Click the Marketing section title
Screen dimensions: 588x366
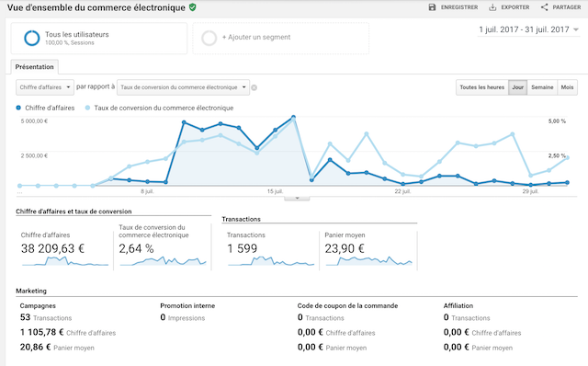(31, 291)
